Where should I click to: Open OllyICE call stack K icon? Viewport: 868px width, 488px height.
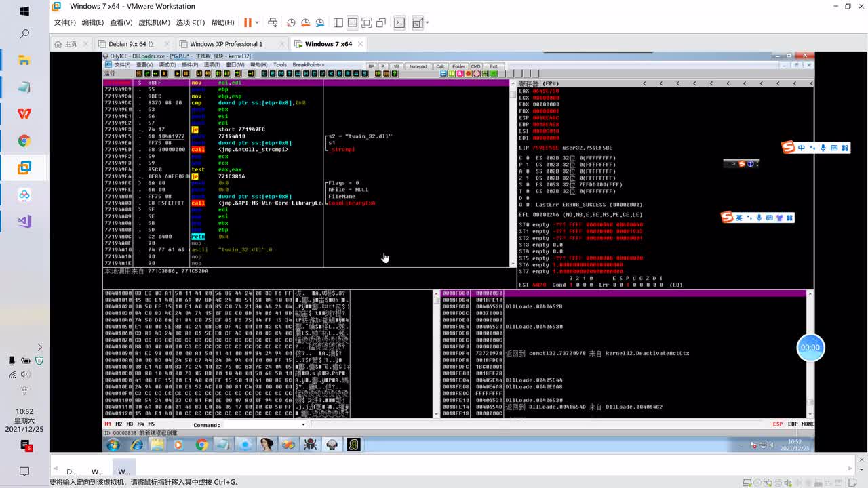point(330,73)
